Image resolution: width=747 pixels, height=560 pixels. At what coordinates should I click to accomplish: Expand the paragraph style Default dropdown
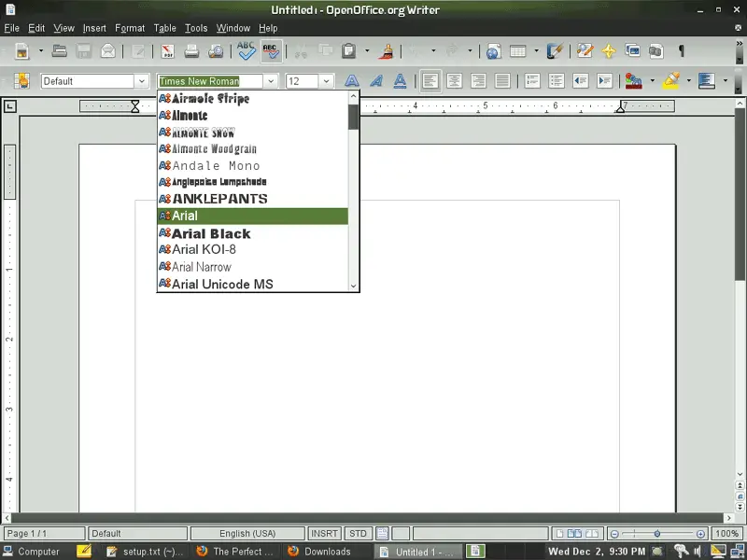click(x=142, y=81)
